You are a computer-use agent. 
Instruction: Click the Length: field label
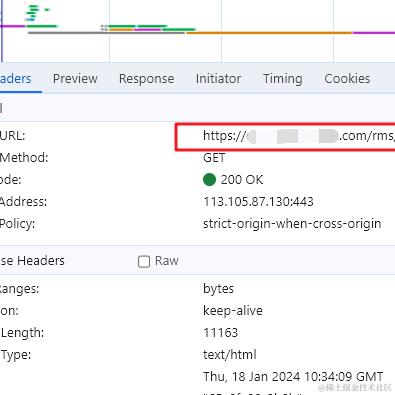[x=22, y=333]
